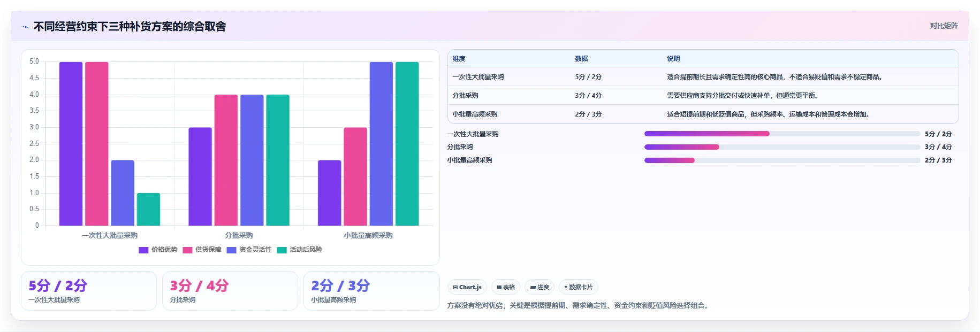
Task: Click the purple 价格优势 bar for 小批量高频采购
Action: [x=329, y=193]
